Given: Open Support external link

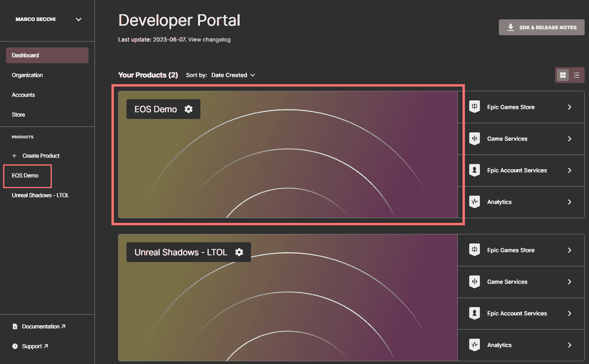Looking at the screenshot, I should click(35, 346).
